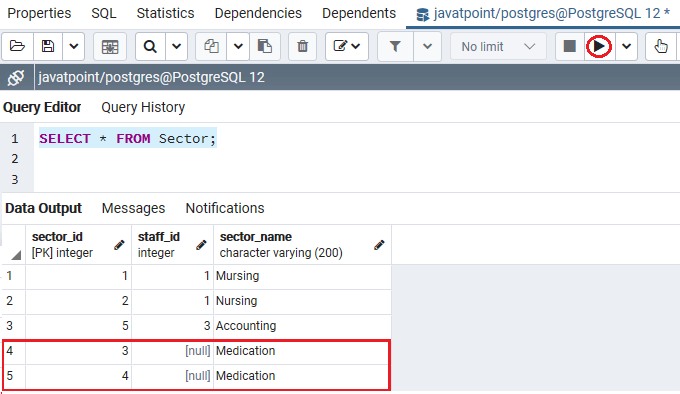Select the Data Output tab

43,208
